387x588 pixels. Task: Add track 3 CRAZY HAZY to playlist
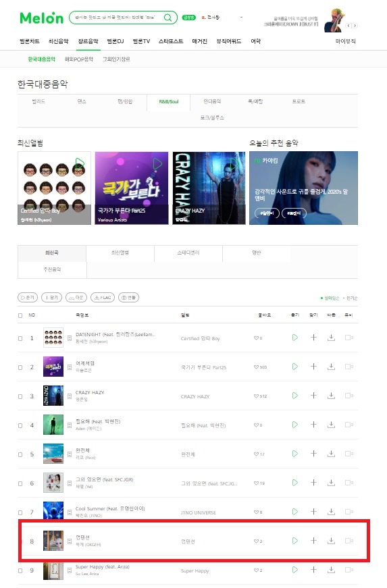tap(313, 396)
